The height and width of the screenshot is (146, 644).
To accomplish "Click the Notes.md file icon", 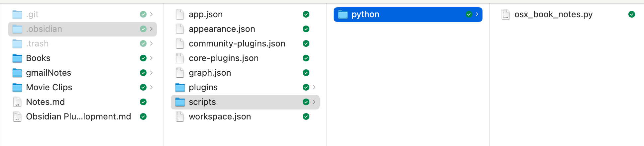I will point(17,102).
